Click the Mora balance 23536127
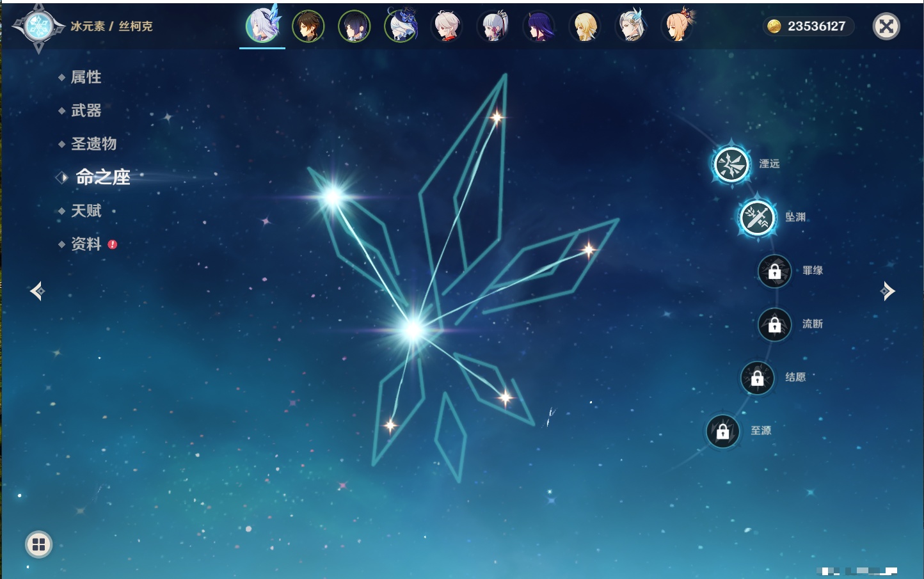This screenshot has width=924, height=579. coord(808,26)
